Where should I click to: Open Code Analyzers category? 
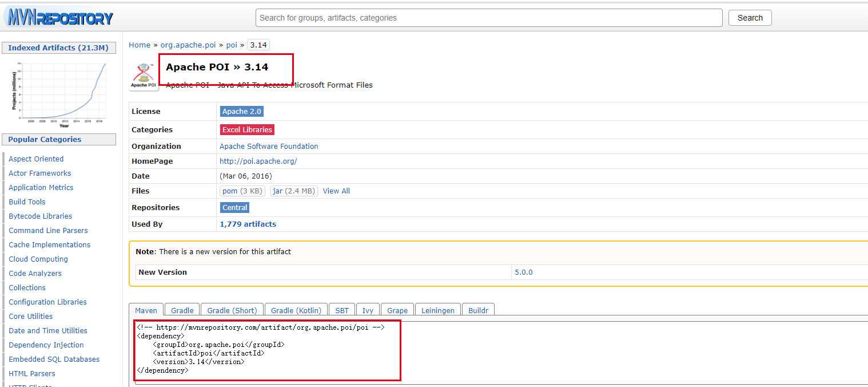(x=35, y=274)
